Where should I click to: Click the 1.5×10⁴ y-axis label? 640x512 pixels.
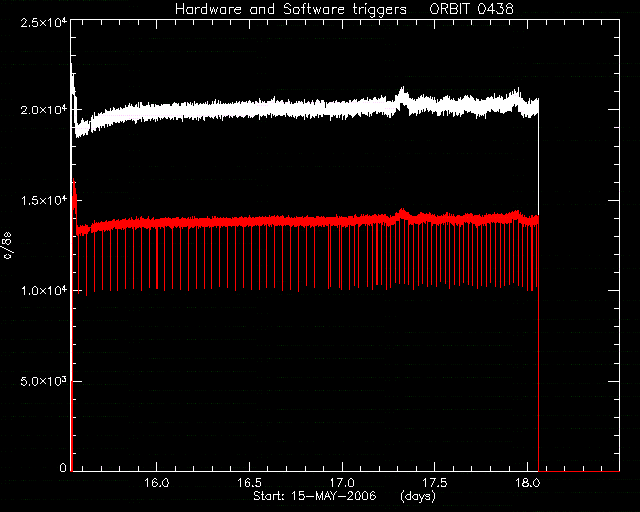click(x=44, y=200)
